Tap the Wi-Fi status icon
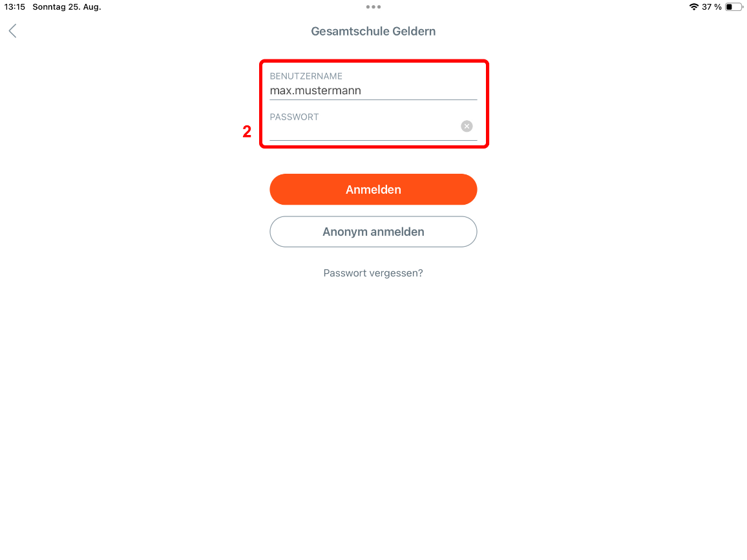This screenshot has height=560, width=747. click(x=693, y=6)
